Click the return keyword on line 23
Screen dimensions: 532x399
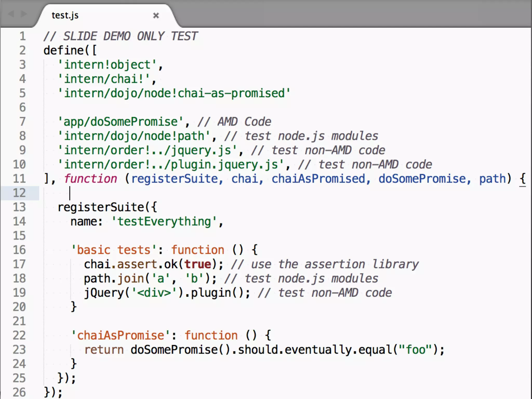coord(104,350)
